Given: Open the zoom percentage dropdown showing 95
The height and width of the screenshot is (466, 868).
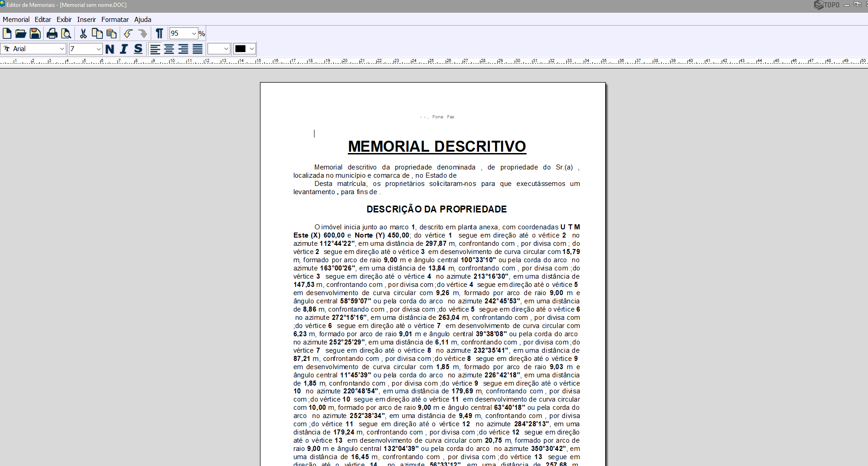Looking at the screenshot, I should (x=194, y=33).
